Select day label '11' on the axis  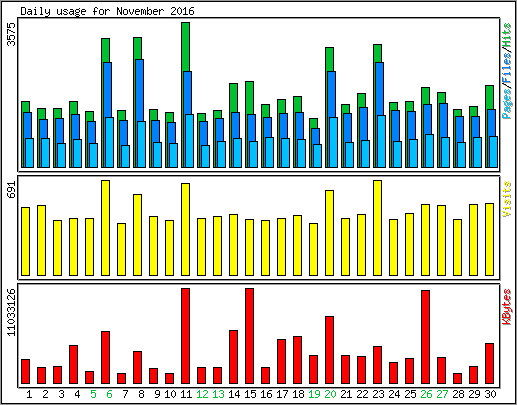[x=186, y=394]
